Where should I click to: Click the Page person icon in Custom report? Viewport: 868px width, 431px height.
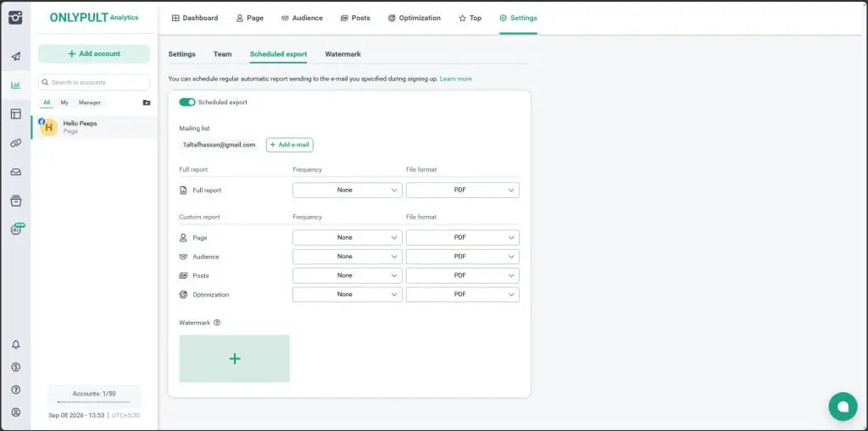(183, 237)
